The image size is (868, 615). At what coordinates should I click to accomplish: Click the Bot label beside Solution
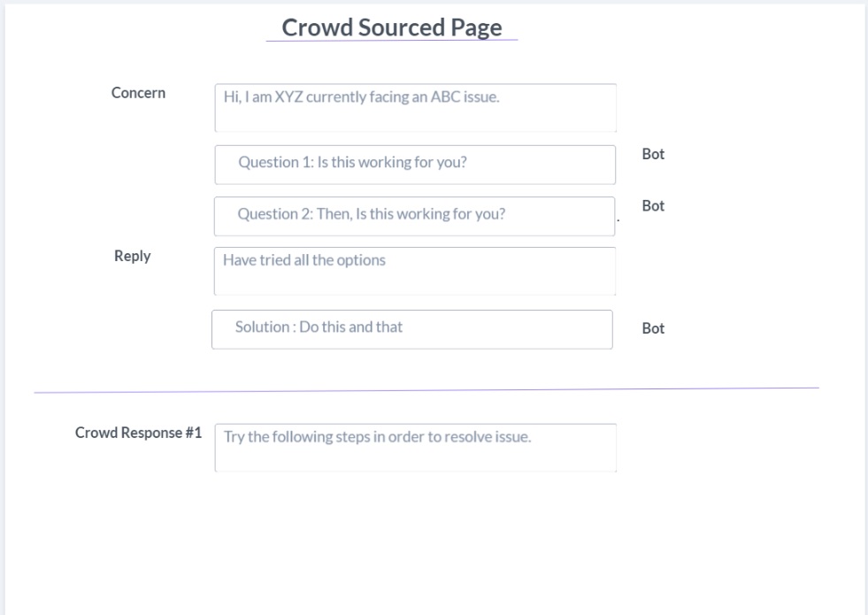(653, 328)
